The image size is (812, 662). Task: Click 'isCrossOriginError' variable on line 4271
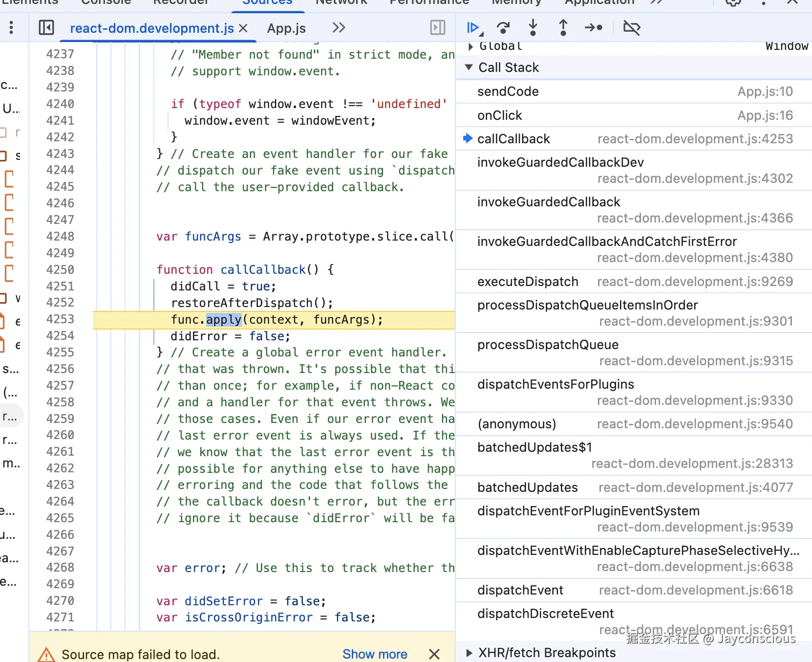pyautogui.click(x=249, y=618)
